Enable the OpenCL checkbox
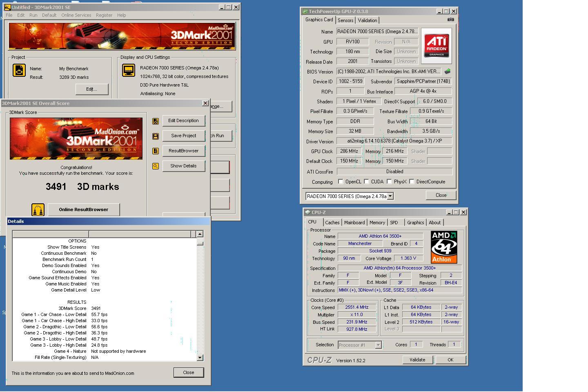 click(341, 182)
